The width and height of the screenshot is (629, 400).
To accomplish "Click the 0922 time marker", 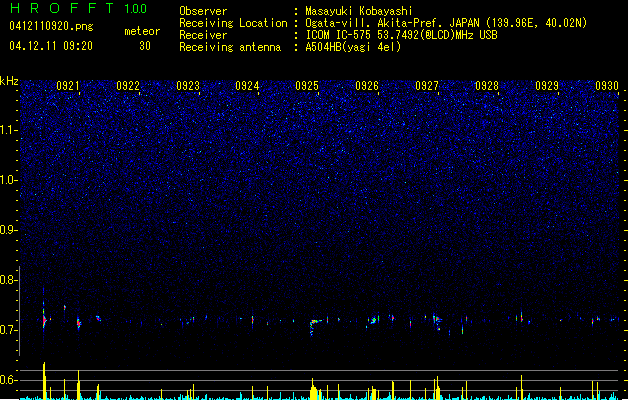I will tap(128, 86).
